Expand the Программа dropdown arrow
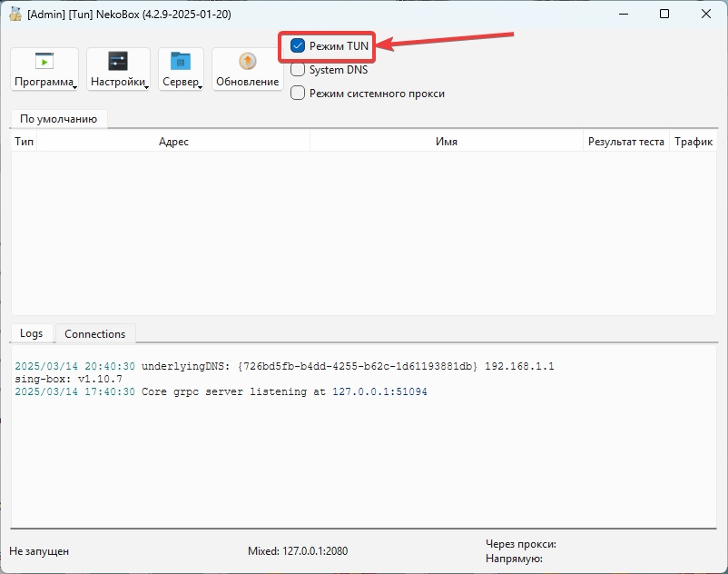Screen dimensions: 728x574 pos(74,85)
